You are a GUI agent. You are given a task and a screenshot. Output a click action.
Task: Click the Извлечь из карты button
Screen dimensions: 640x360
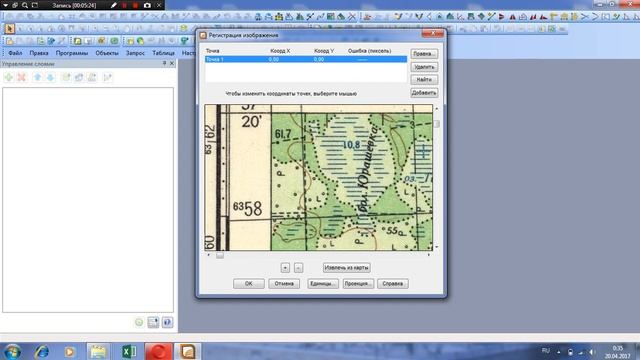(347, 268)
